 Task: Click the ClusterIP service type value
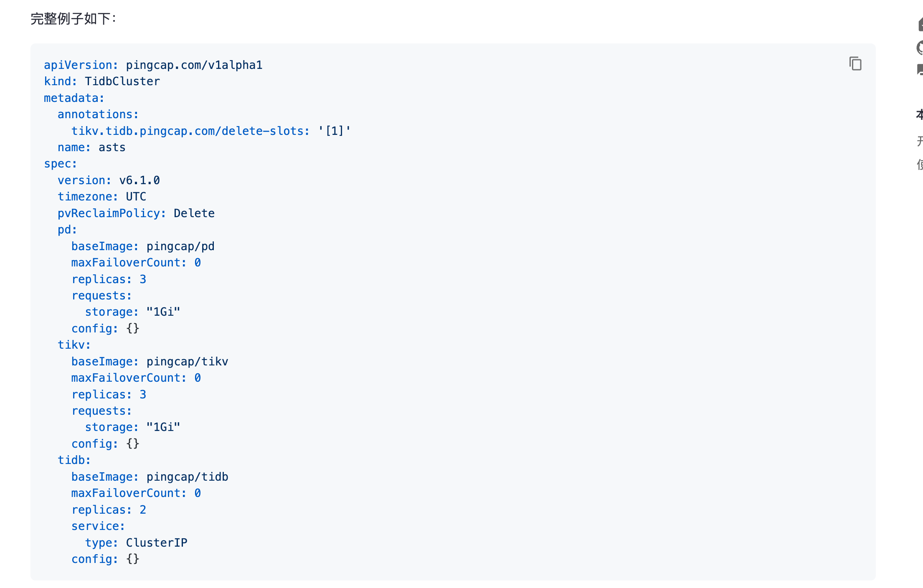157,543
